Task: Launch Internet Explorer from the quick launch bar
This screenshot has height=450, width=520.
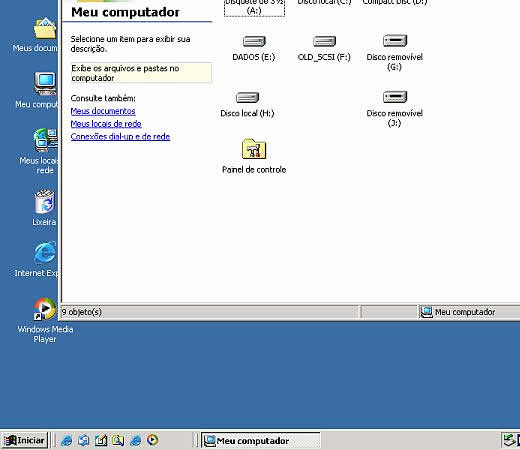Action: [66, 441]
